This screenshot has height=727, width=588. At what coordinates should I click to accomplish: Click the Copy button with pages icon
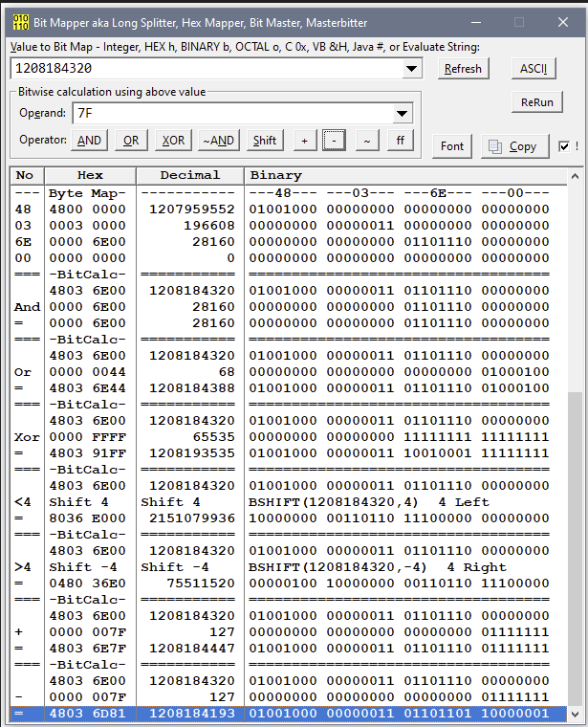[x=514, y=146]
